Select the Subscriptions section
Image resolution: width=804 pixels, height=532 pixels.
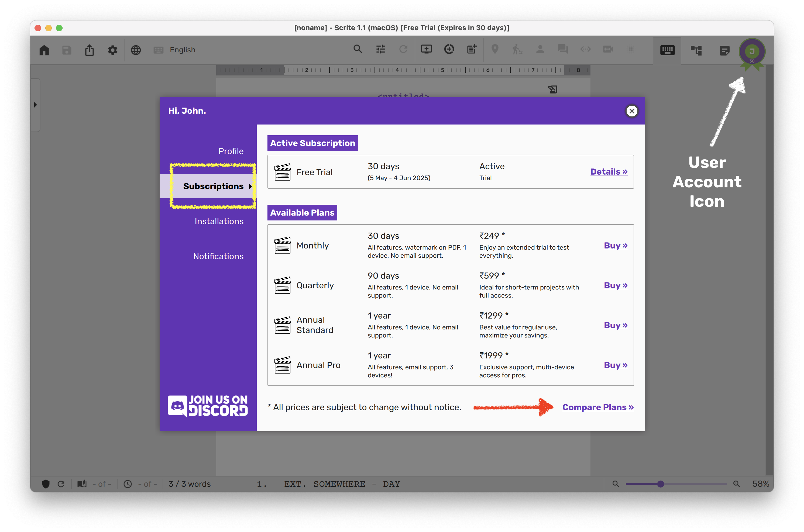[208, 186]
